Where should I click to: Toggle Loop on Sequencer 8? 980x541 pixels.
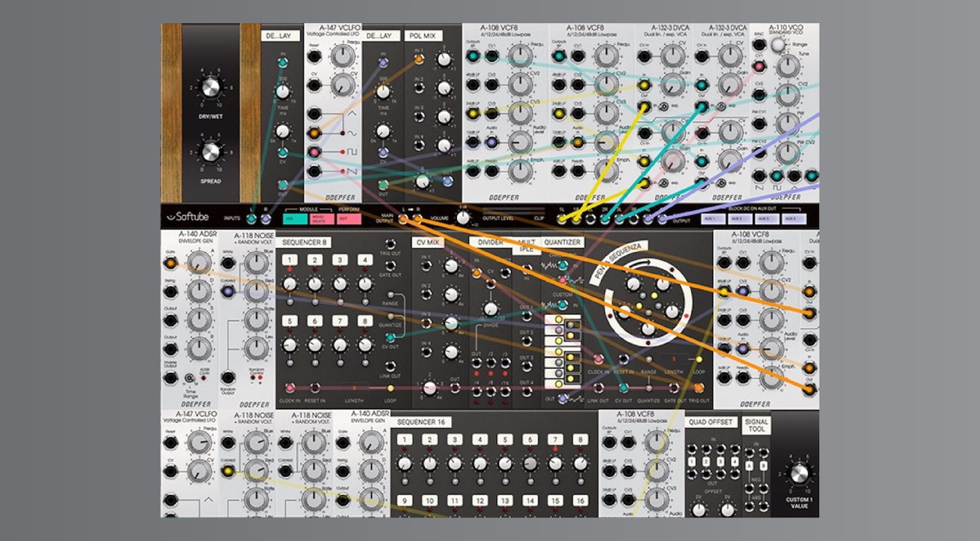click(x=390, y=388)
